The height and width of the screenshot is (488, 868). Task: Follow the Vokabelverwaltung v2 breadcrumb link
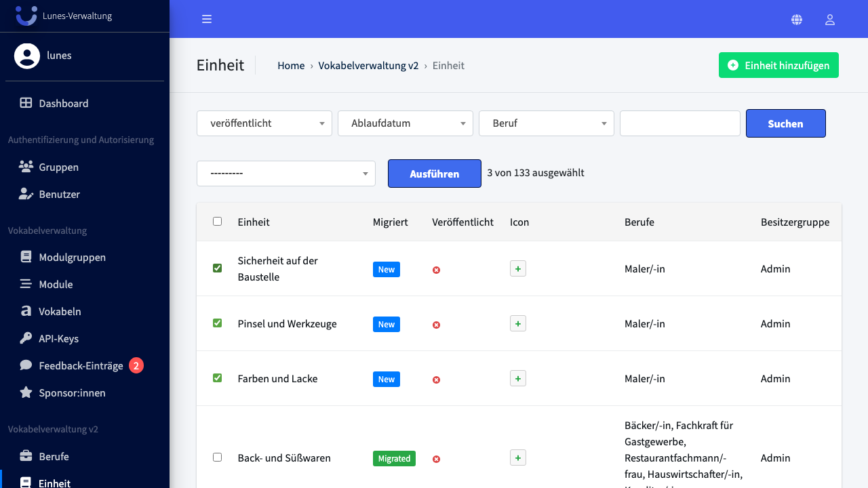[369, 66]
